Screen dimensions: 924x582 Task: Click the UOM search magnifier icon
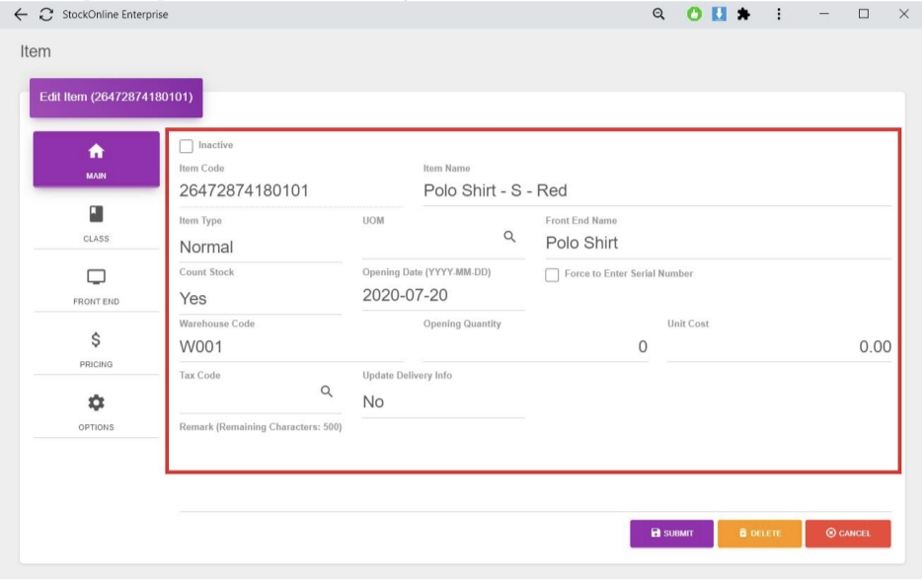tap(509, 237)
